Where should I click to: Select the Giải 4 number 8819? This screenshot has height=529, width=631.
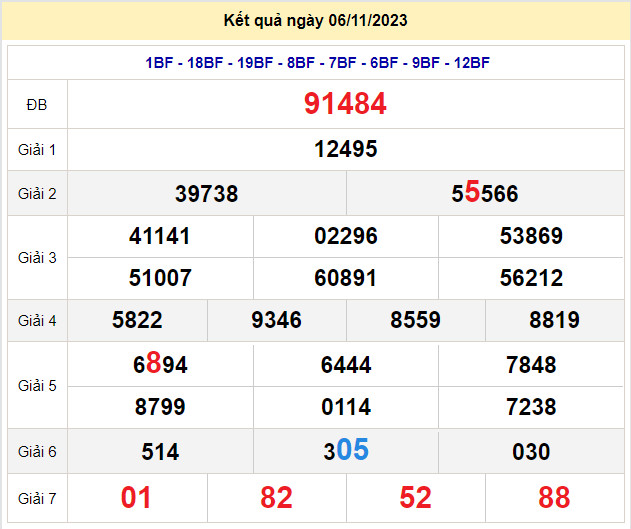pos(555,320)
